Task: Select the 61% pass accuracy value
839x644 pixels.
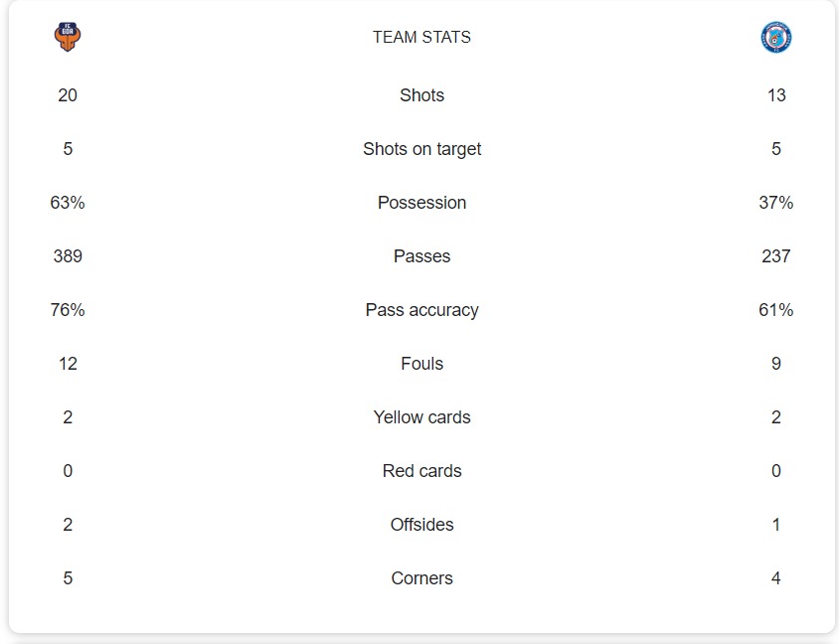Action: 775,310
